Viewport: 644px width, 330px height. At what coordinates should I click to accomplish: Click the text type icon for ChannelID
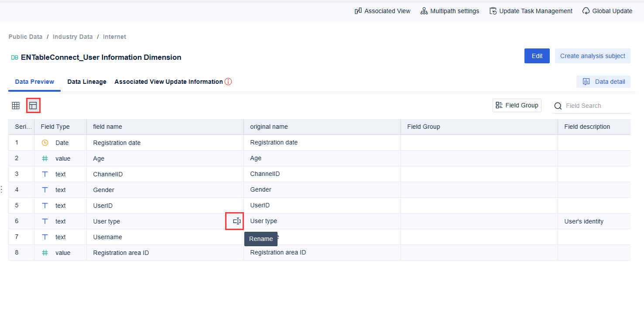45,174
